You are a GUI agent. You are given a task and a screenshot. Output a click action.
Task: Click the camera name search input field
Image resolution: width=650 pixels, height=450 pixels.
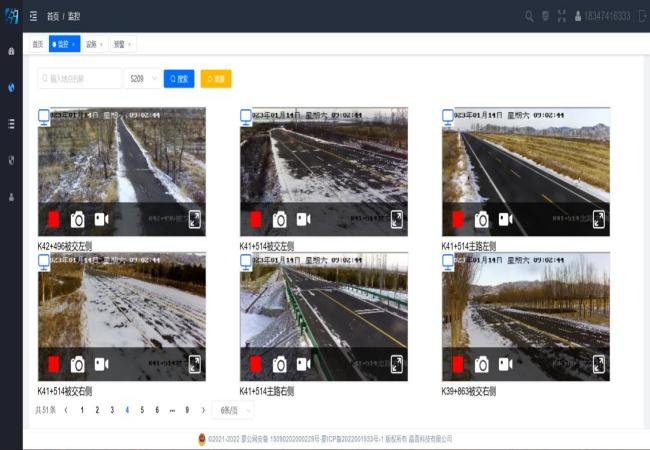[x=80, y=79]
